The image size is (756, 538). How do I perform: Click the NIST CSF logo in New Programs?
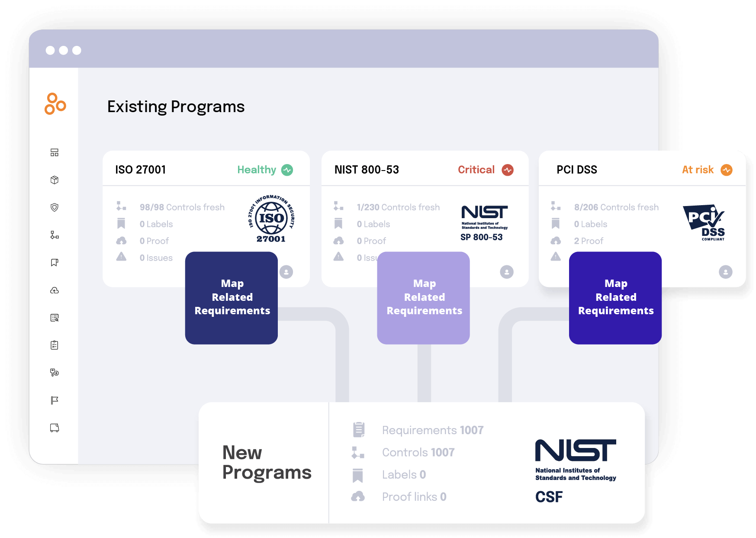[x=576, y=471]
